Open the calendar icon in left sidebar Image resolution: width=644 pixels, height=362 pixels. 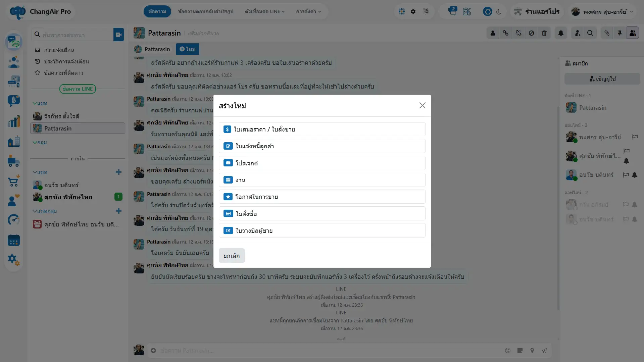tap(14, 240)
